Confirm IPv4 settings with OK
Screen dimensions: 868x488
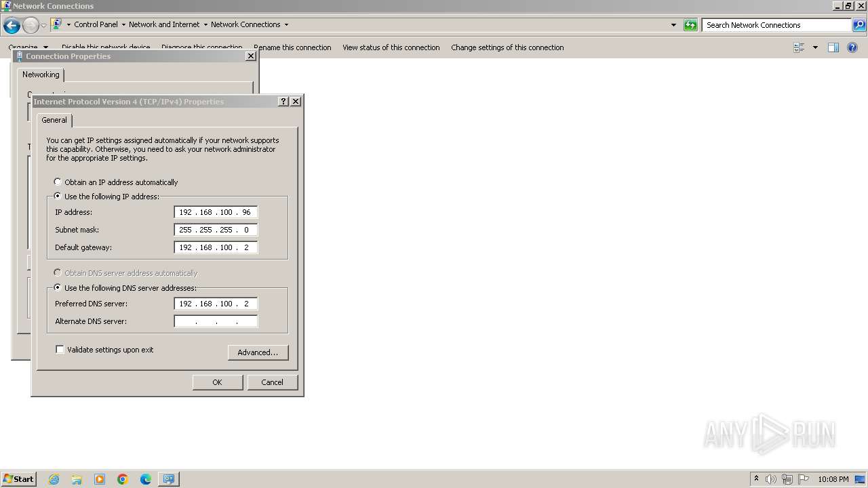coord(217,382)
